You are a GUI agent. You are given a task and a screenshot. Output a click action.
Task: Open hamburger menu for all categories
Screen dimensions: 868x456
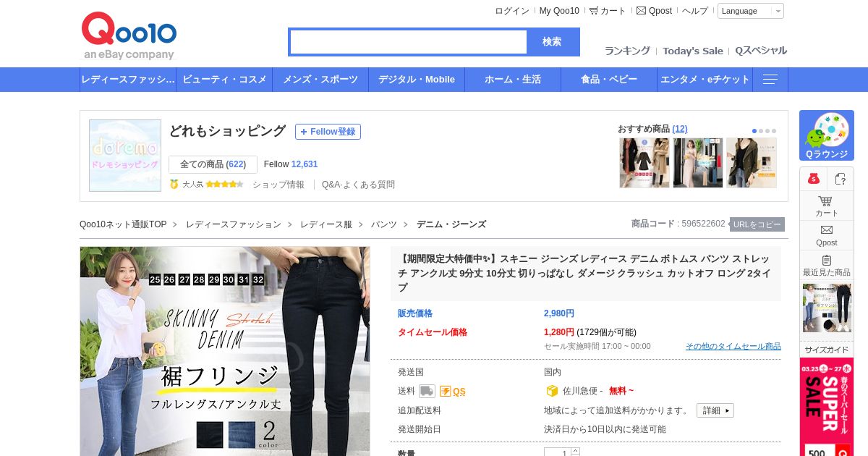[x=770, y=80]
